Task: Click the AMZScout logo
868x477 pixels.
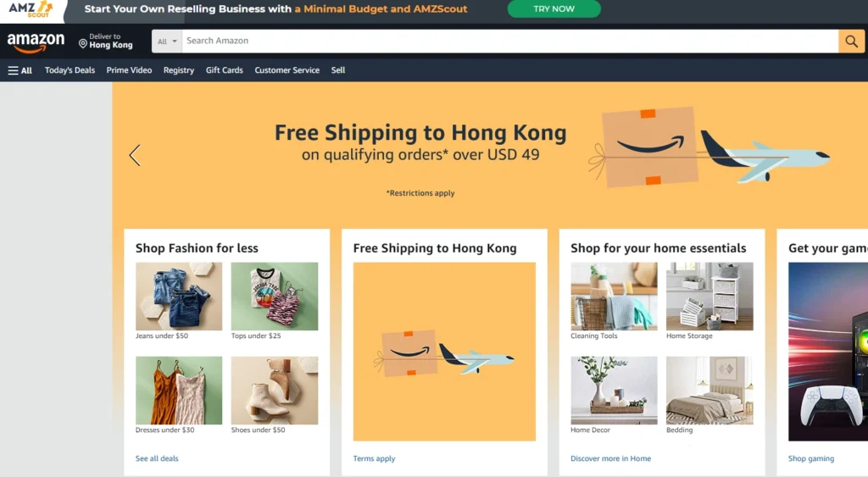Action: (x=31, y=9)
